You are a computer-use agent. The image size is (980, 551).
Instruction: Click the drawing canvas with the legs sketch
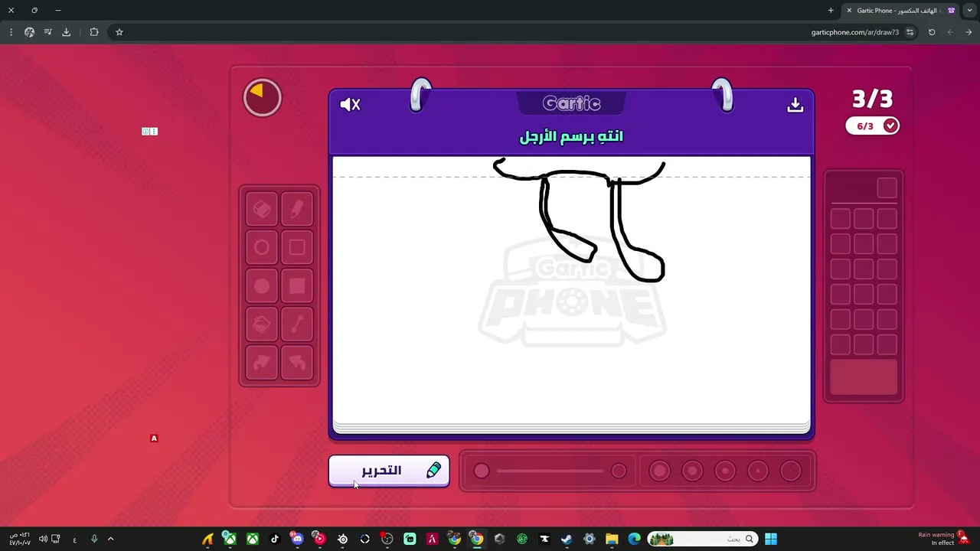(x=571, y=291)
